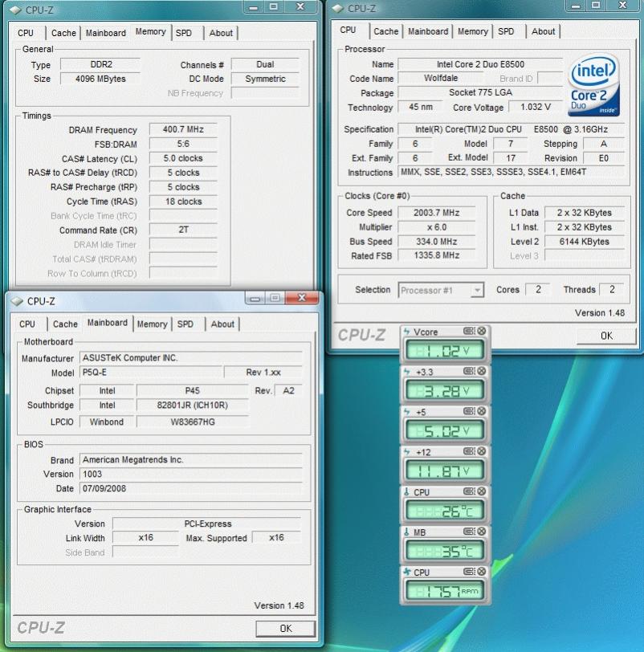The image size is (644, 652).
Task: Click OK in the Mainboard window
Action: tap(286, 628)
